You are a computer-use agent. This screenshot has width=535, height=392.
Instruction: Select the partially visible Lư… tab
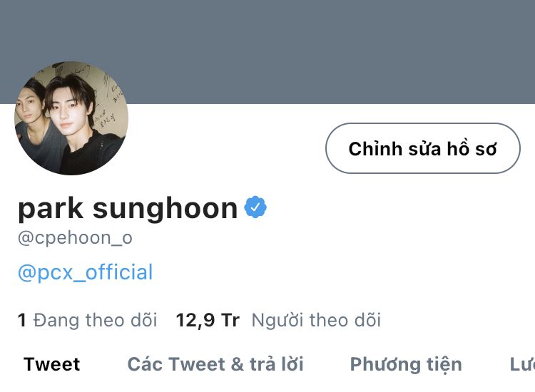522,364
